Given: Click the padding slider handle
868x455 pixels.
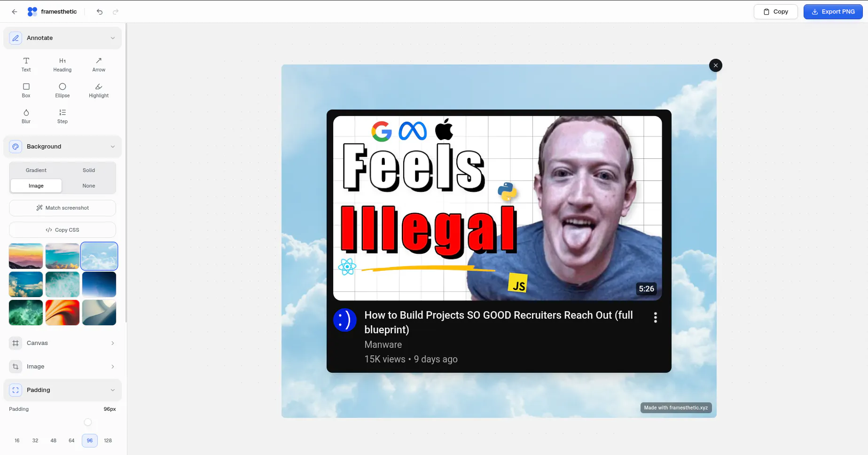Looking at the screenshot, I should coord(88,422).
